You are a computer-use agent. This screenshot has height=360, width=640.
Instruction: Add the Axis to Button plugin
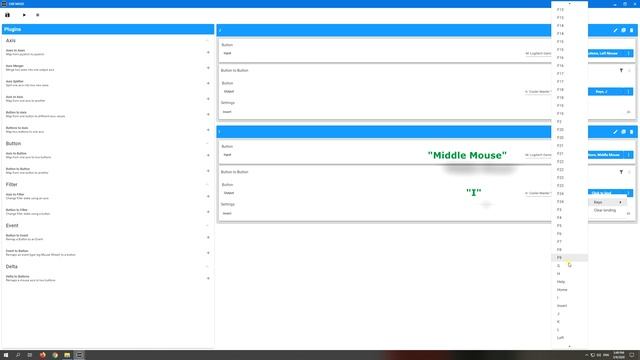click(208, 155)
